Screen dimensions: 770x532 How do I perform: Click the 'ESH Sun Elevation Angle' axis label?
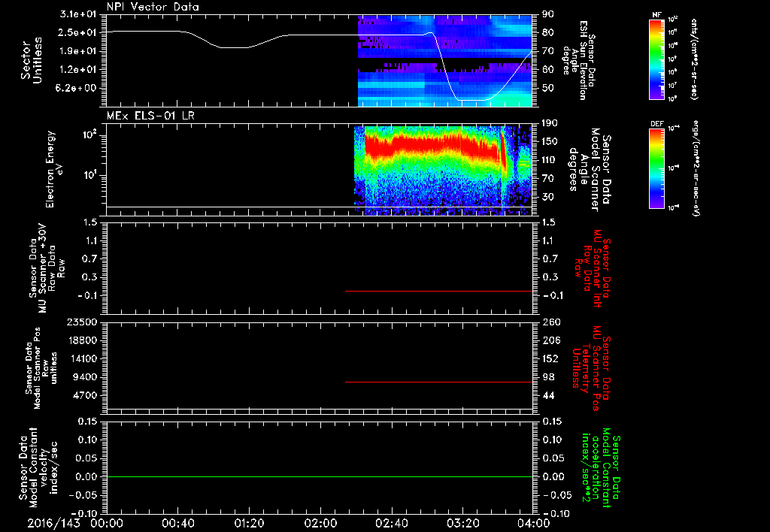click(x=580, y=60)
